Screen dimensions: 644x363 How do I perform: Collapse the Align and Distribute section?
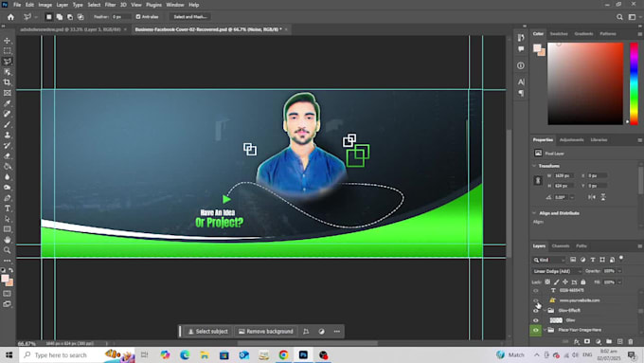point(534,213)
